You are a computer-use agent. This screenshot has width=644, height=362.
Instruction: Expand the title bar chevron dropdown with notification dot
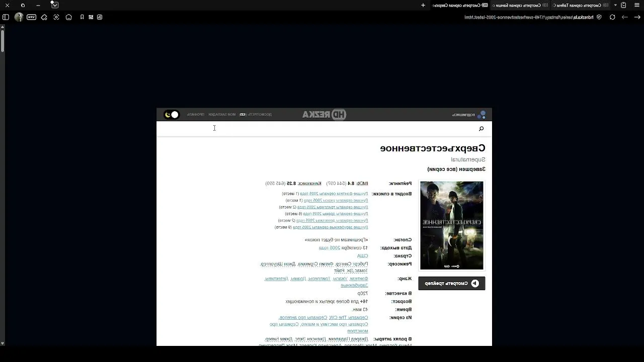[x=55, y=5]
